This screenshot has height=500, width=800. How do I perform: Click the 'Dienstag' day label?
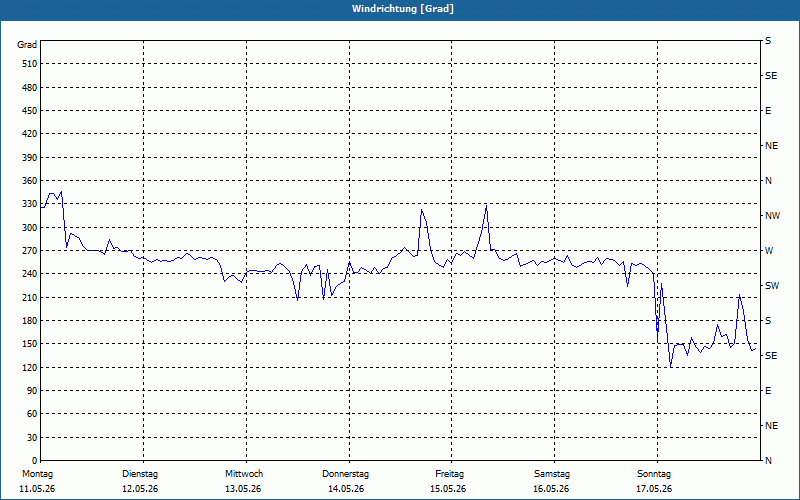pyautogui.click(x=140, y=474)
